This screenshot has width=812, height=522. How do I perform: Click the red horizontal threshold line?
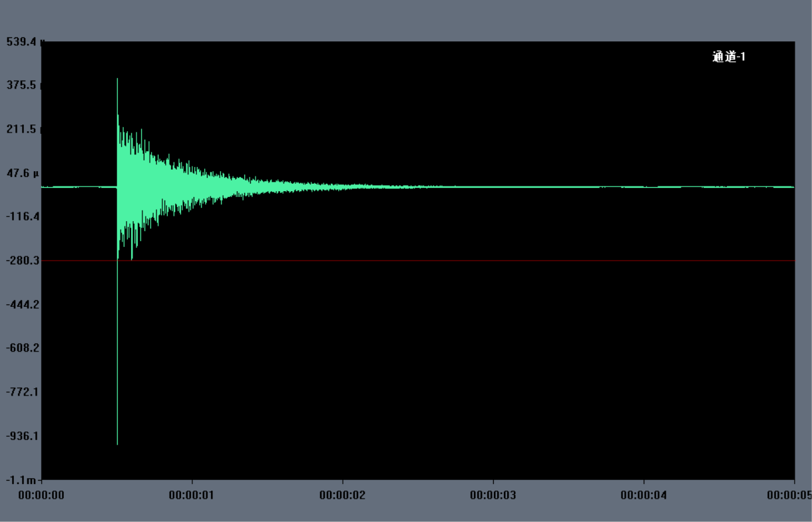click(466, 260)
